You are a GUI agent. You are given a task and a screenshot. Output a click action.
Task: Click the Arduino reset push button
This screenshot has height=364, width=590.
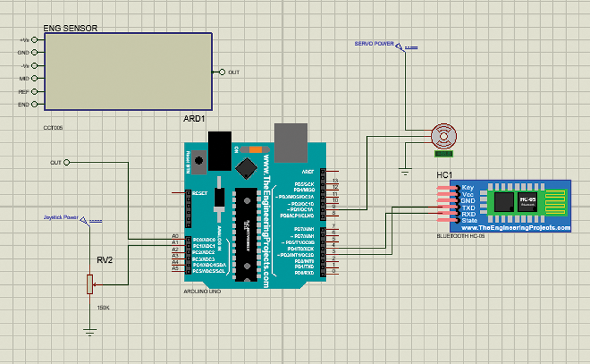[199, 161]
